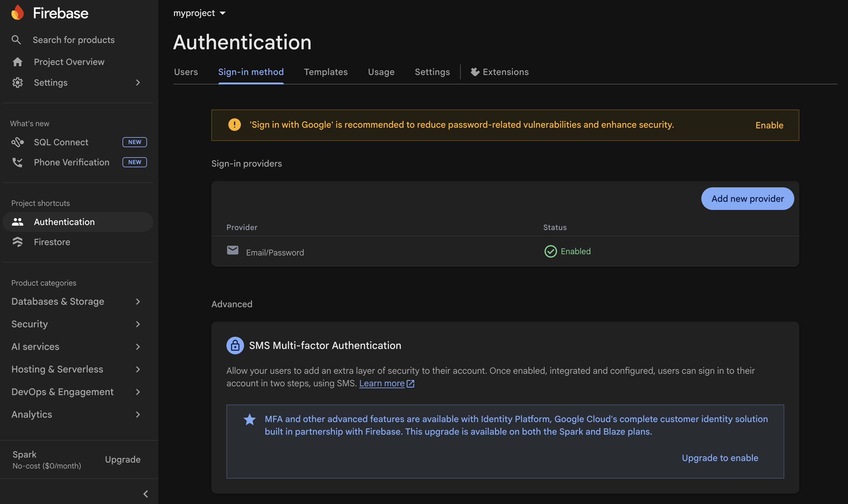The height and width of the screenshot is (504, 848).
Task: Click the Firebase flame logo
Action: tap(18, 13)
